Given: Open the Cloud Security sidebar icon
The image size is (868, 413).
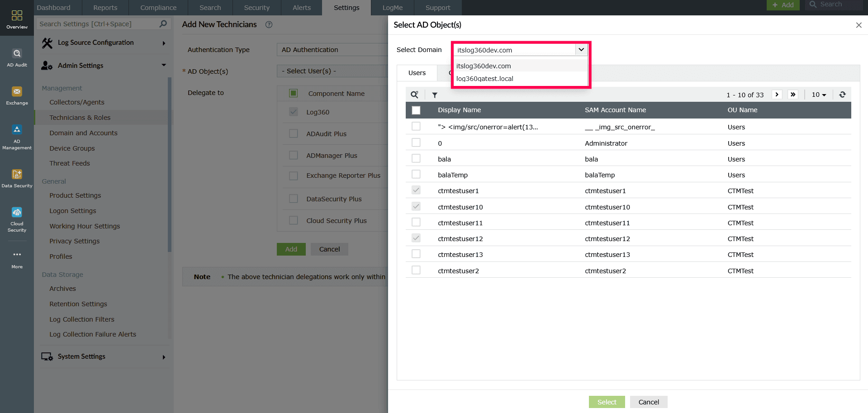Looking at the screenshot, I should pos(17,219).
